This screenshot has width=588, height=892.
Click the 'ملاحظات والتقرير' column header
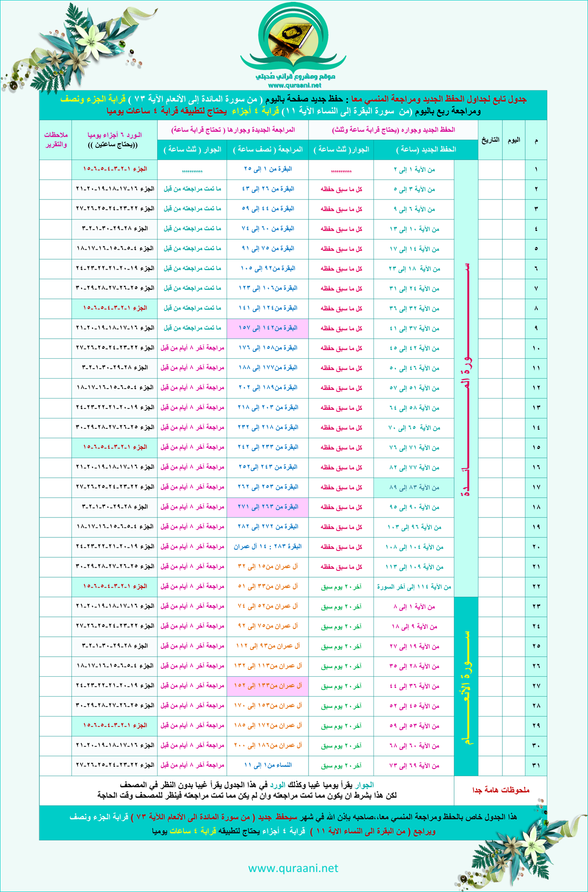click(56, 140)
